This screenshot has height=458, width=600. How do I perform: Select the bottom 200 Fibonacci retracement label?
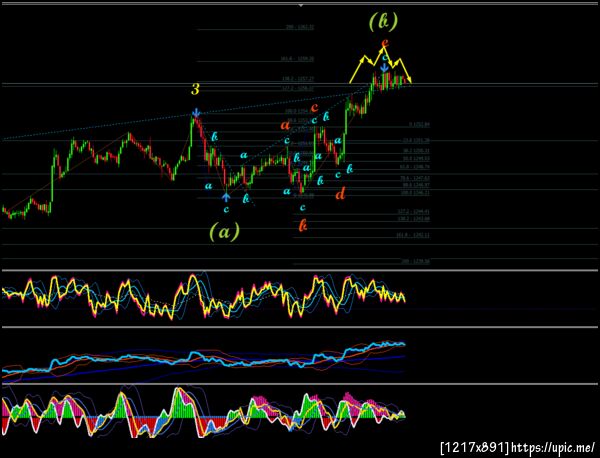click(415, 262)
